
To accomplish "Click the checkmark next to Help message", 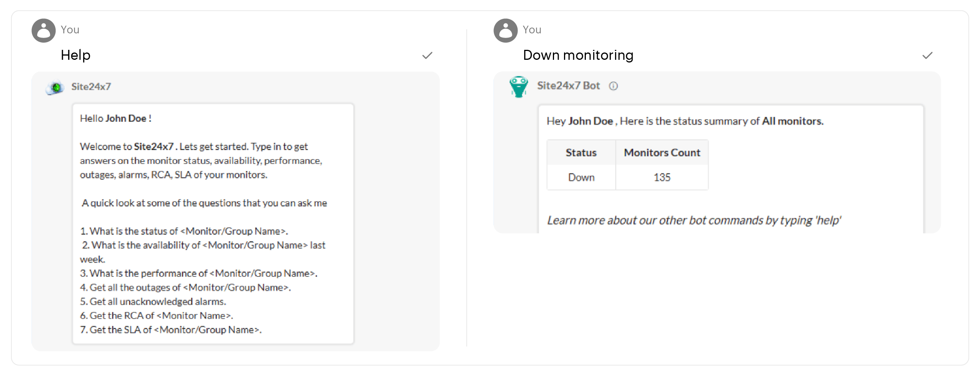I will coord(427,56).
